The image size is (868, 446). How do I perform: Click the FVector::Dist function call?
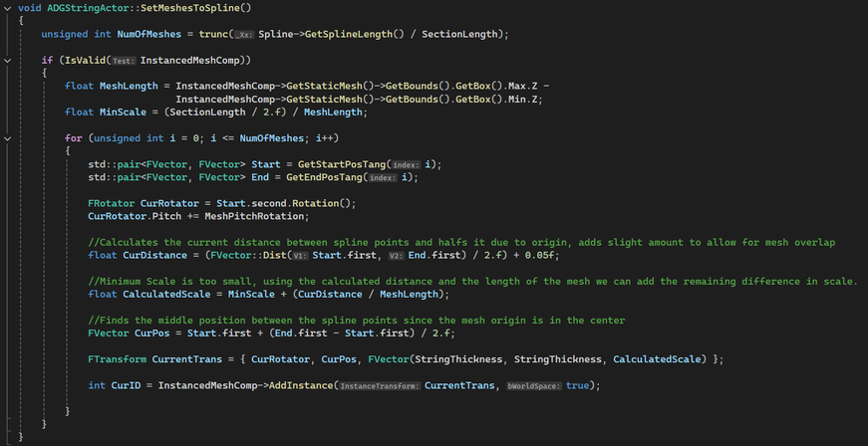pyautogui.click(x=248, y=255)
